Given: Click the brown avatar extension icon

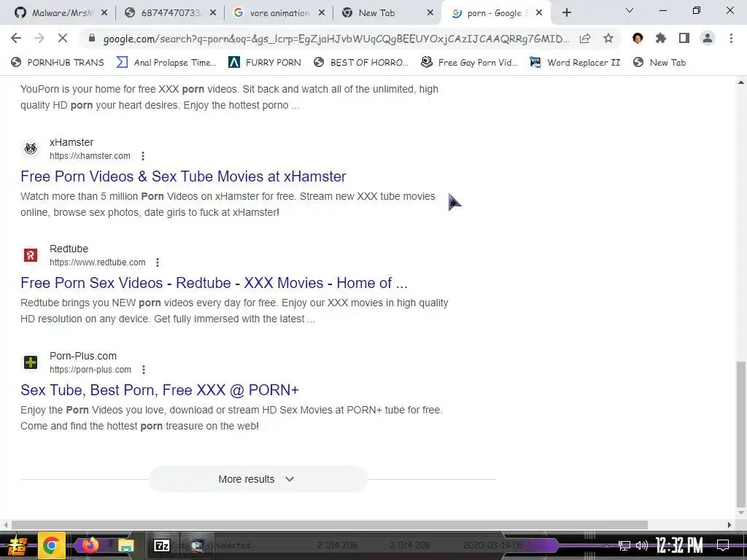Looking at the screenshot, I should click(638, 38).
